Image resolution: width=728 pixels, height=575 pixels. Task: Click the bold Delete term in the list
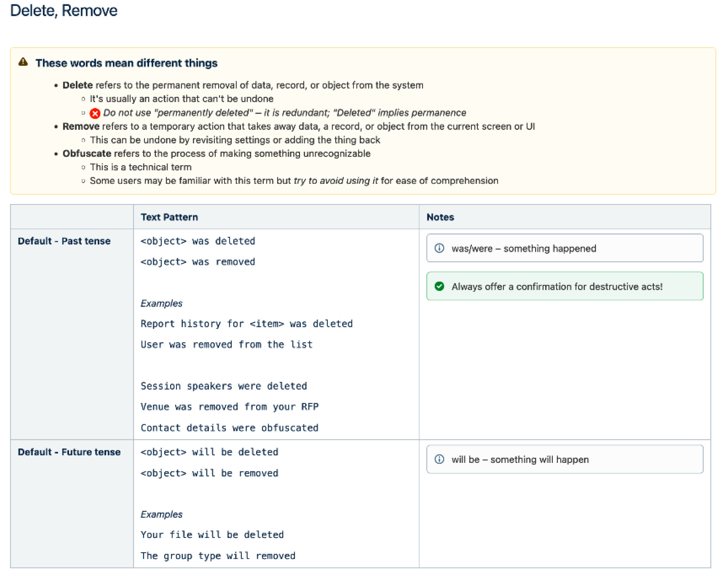pos(77,85)
